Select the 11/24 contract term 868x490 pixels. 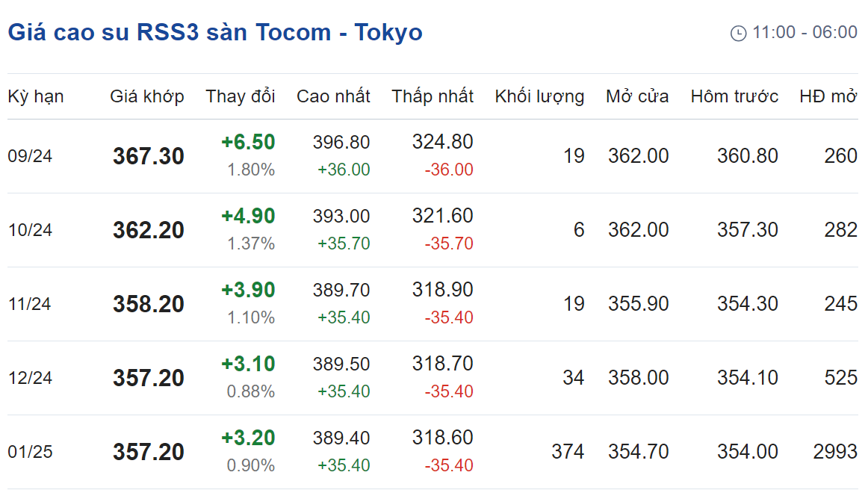coord(29,304)
